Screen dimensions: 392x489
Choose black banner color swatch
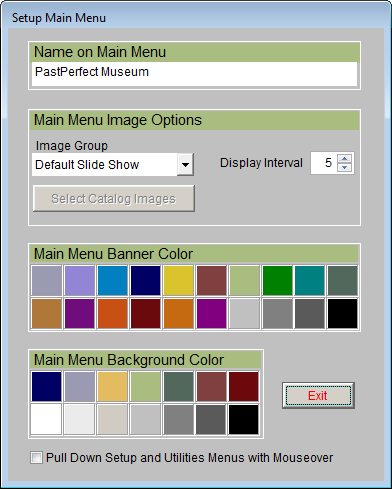point(343,314)
